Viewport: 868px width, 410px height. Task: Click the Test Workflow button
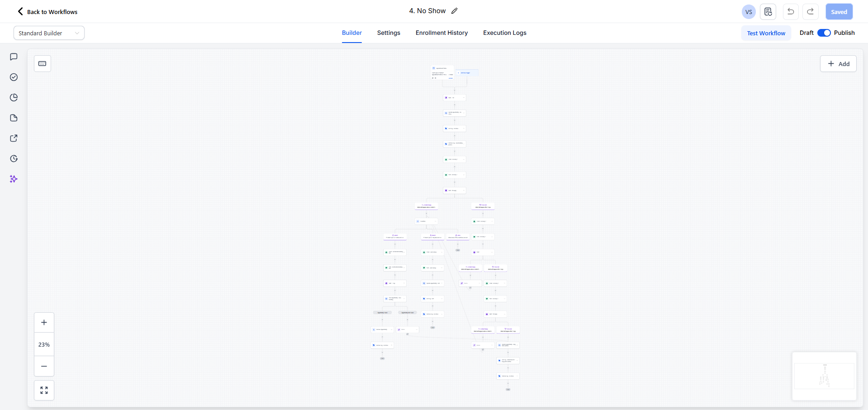click(766, 33)
